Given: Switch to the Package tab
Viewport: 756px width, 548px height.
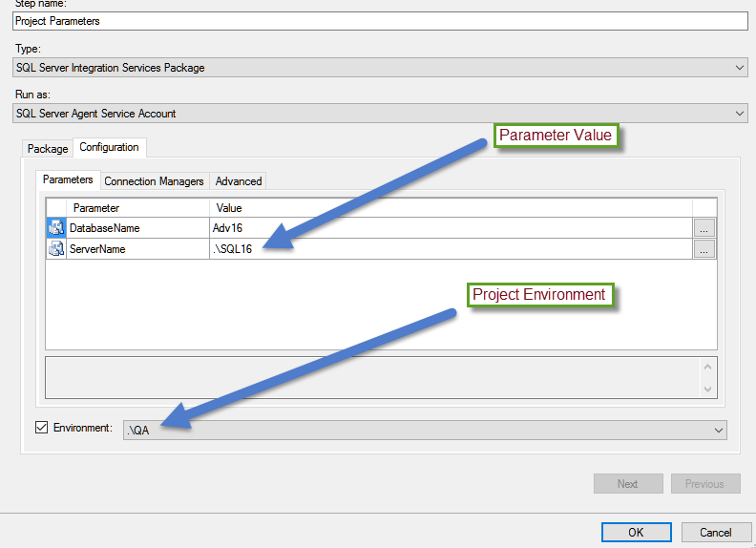Looking at the screenshot, I should tap(48, 149).
